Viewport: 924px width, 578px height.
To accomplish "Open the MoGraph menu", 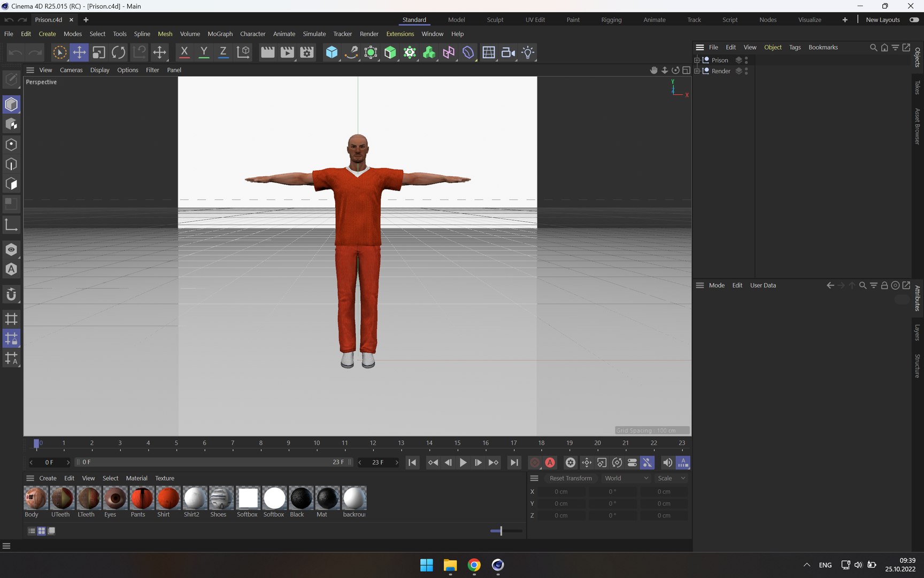I will point(220,34).
